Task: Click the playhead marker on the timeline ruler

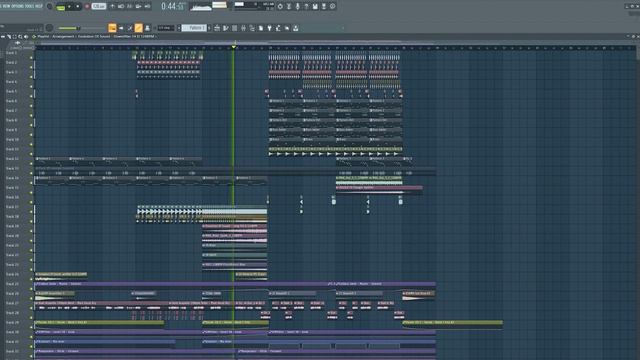Action: pyautogui.click(x=234, y=47)
